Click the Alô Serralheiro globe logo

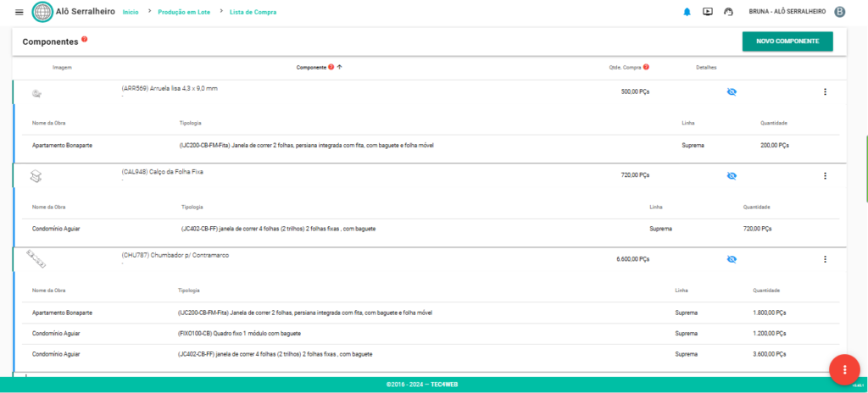click(42, 12)
